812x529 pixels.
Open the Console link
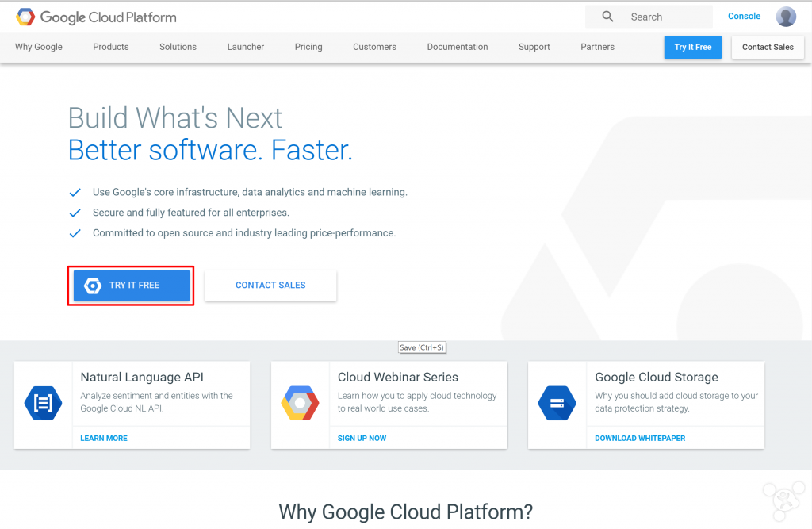tap(744, 16)
